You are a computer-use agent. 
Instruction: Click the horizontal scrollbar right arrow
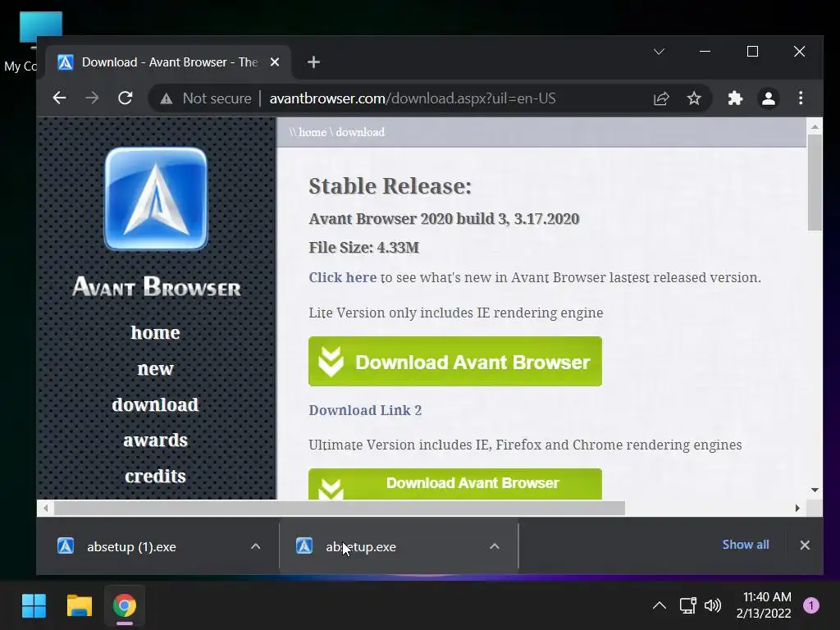click(797, 508)
